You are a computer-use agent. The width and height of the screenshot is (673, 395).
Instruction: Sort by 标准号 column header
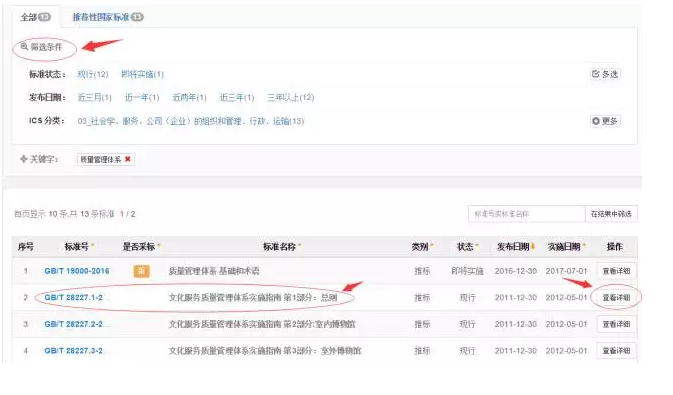pyautogui.click(x=79, y=246)
